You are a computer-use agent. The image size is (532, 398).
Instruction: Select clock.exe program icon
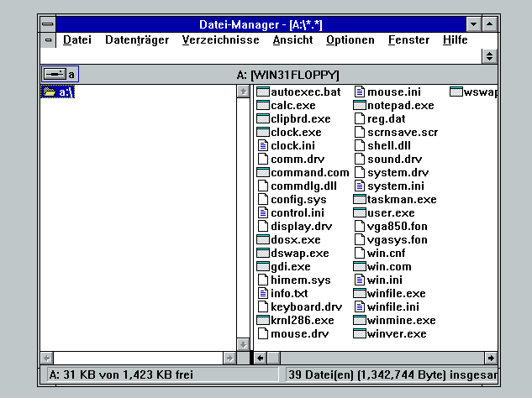click(x=263, y=132)
